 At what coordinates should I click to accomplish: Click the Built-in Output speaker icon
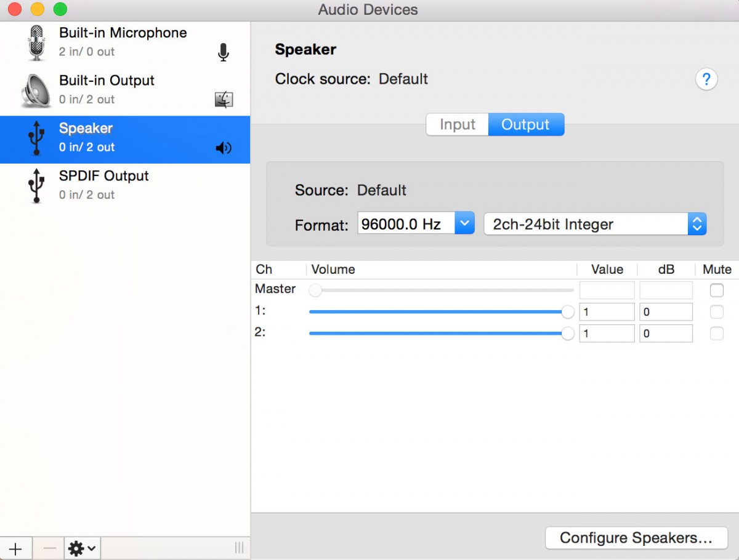(36, 90)
